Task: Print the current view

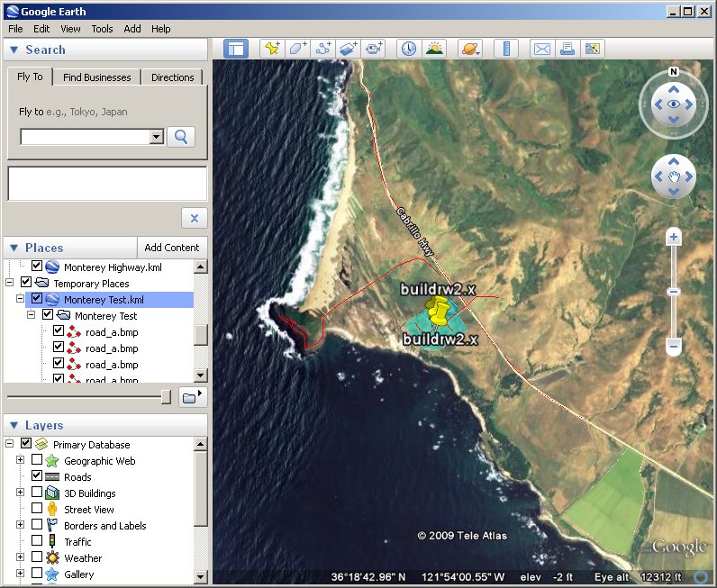Action: tap(567, 49)
